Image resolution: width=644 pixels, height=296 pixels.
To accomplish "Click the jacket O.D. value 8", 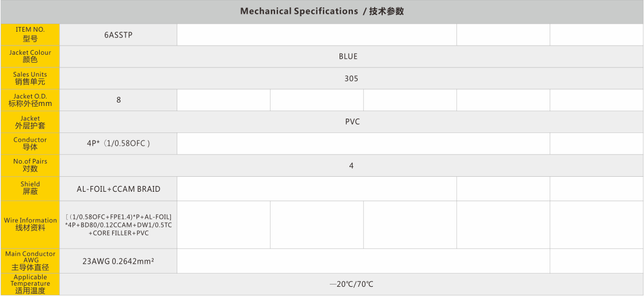I will pyautogui.click(x=119, y=100).
